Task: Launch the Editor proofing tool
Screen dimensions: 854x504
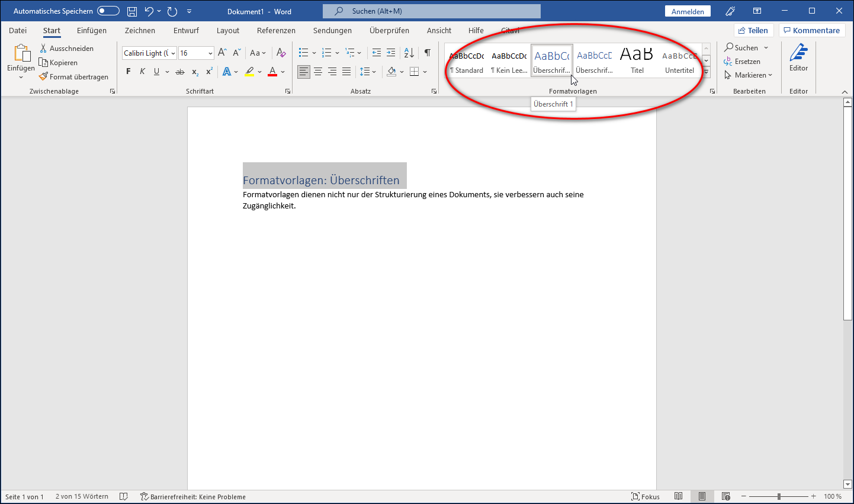Action: point(798,57)
